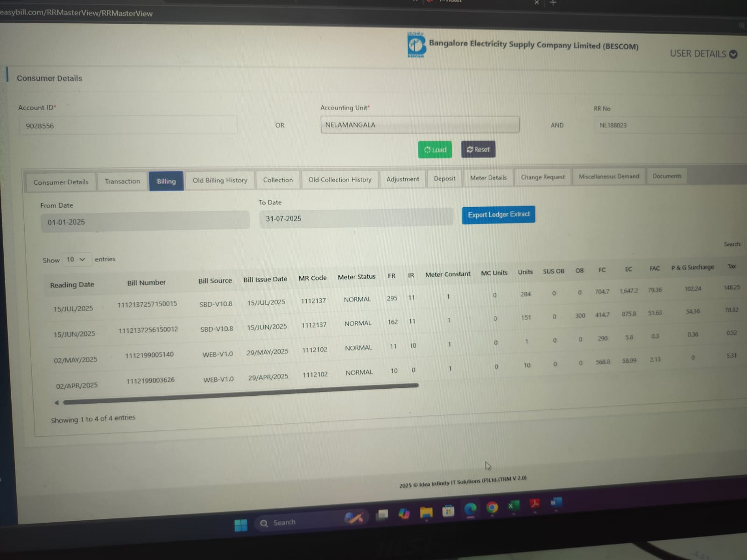Click bill number 1112199003626
The height and width of the screenshot is (560, 747).
[x=150, y=380]
